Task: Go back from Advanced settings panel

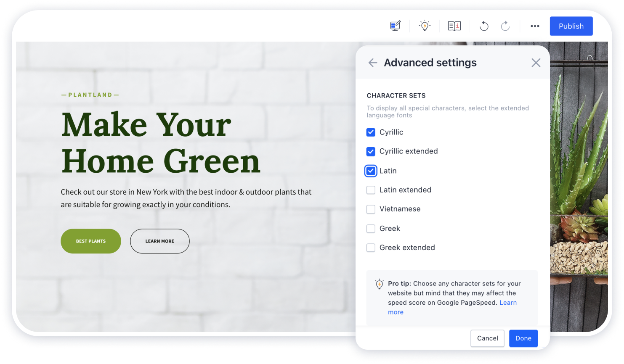Action: 373,63
